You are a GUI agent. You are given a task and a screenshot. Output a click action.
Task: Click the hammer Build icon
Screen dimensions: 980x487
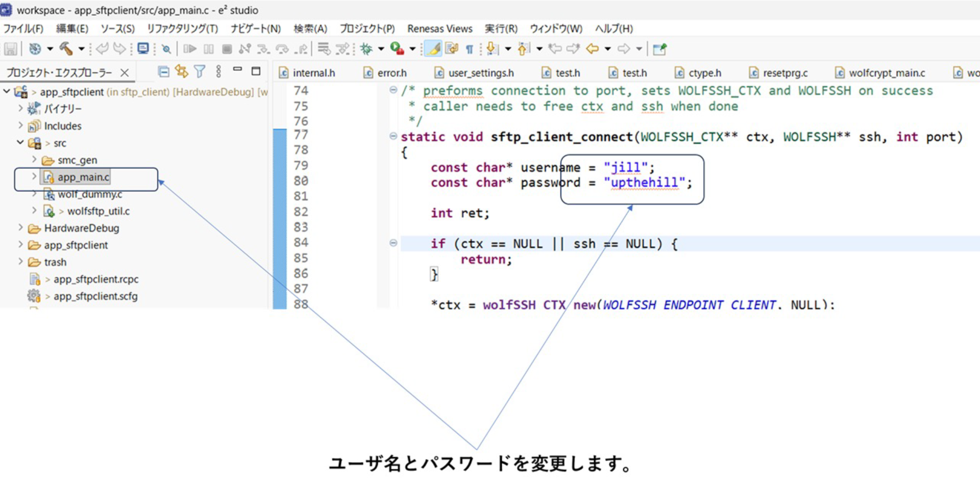66,49
